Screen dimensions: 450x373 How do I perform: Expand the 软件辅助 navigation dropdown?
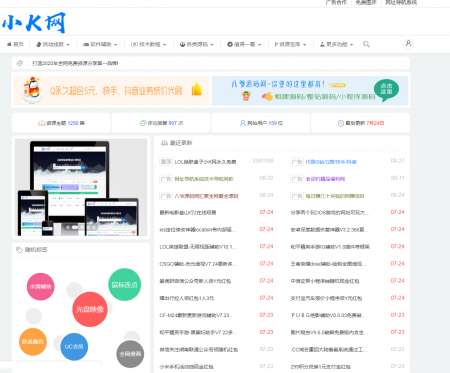pyautogui.click(x=100, y=44)
